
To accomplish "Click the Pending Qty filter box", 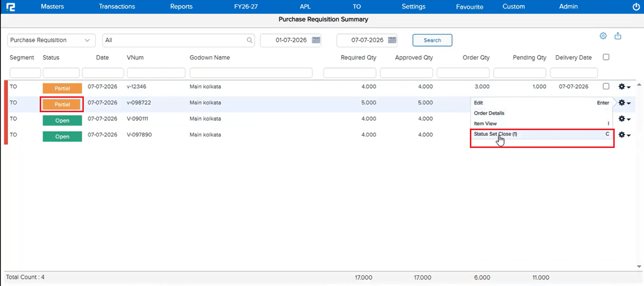I will click(x=520, y=73).
